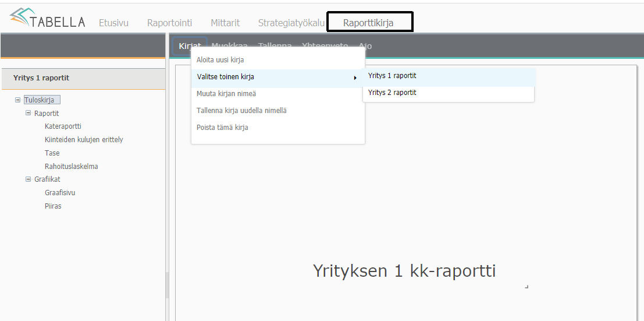Collapse the Tuloskirja tree node
The height and width of the screenshot is (321, 644).
pyautogui.click(x=18, y=100)
